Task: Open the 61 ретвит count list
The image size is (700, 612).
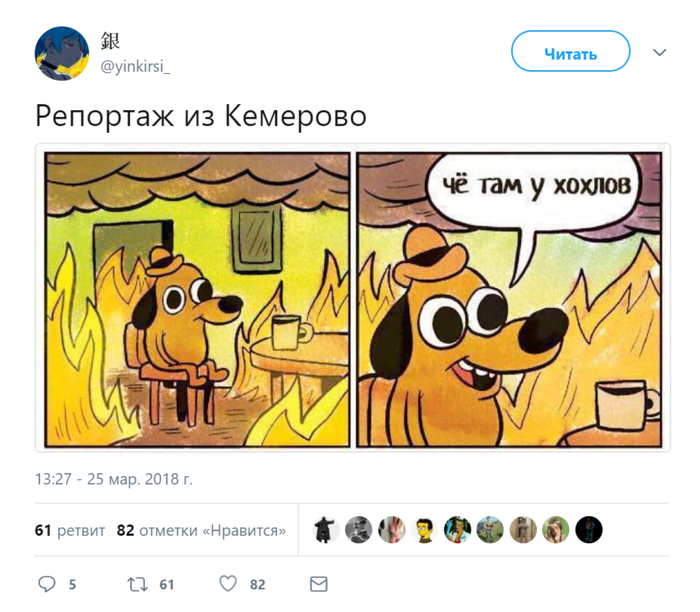Action: point(70,530)
